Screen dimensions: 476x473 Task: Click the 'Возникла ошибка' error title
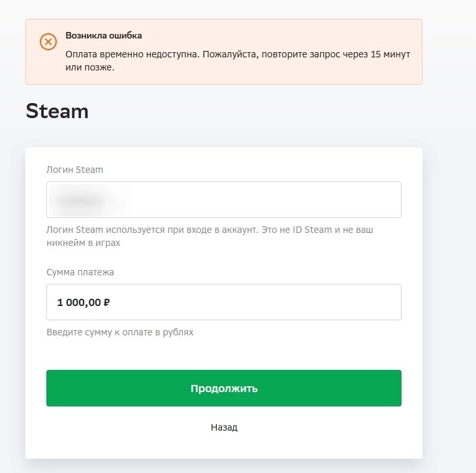[x=104, y=35]
